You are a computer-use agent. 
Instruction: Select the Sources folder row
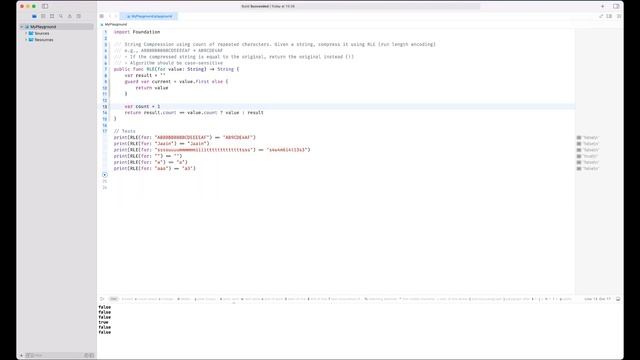click(x=56, y=33)
